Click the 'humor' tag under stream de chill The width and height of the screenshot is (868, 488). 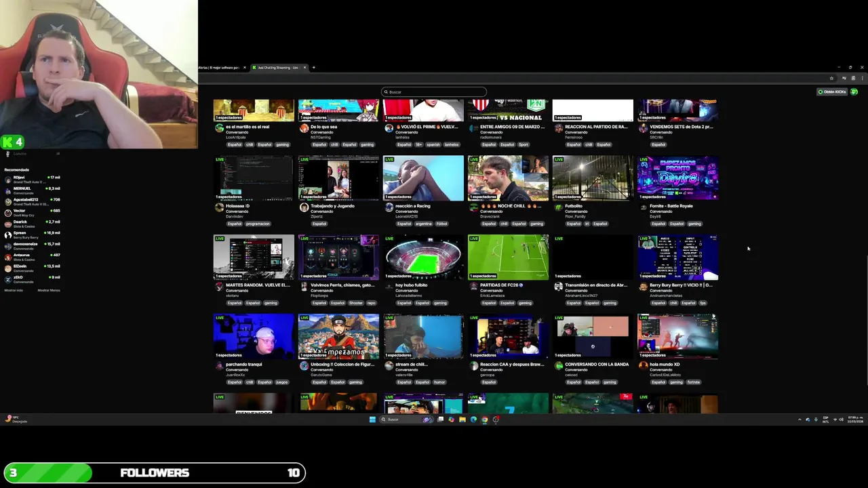click(x=439, y=382)
